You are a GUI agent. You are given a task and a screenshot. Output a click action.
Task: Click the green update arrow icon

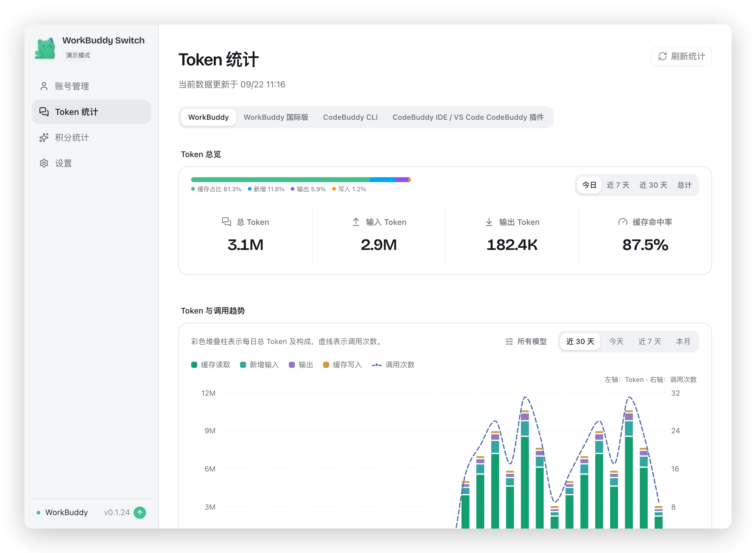click(x=140, y=512)
